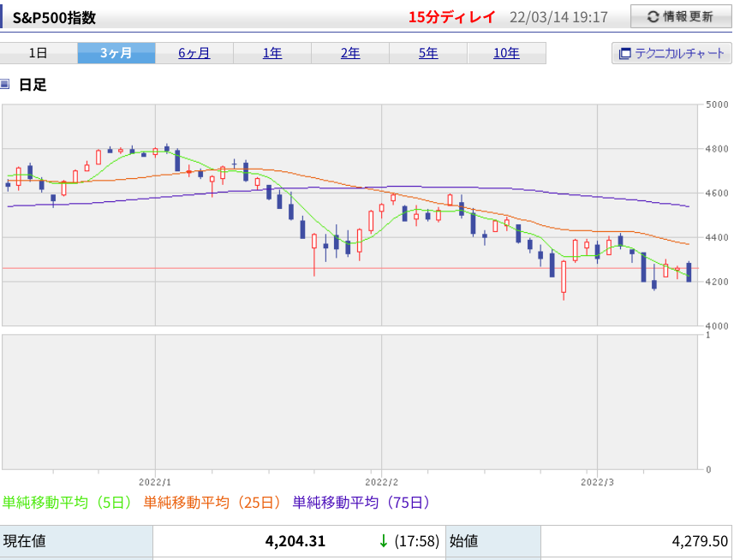This screenshot has width=734, height=560.
Task: Click the window icon beside テクニカルチャート
Action: point(625,54)
